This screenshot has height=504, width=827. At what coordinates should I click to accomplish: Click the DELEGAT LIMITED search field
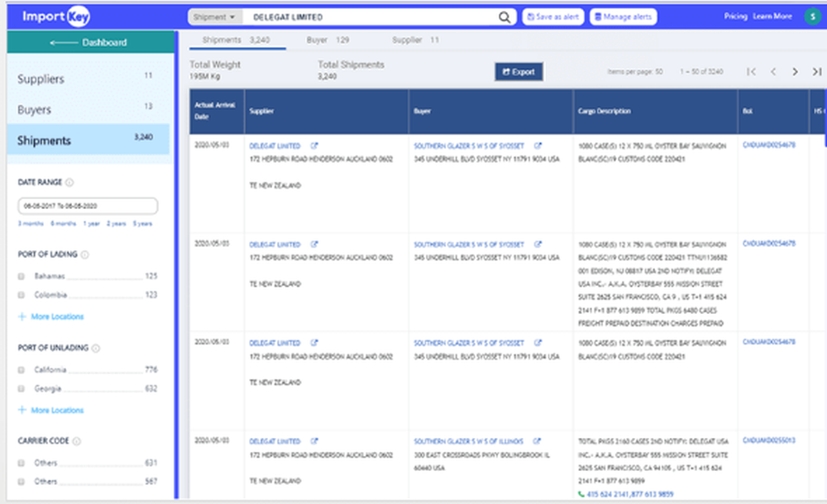(x=369, y=17)
